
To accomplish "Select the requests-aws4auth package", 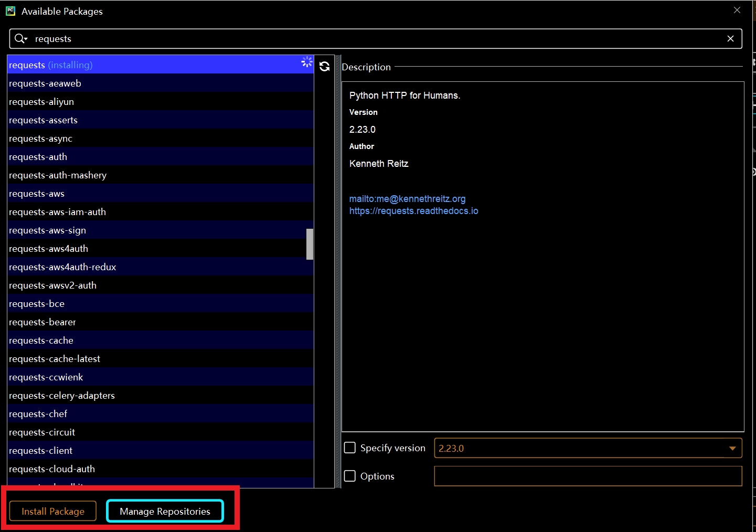I will pyautogui.click(x=48, y=248).
